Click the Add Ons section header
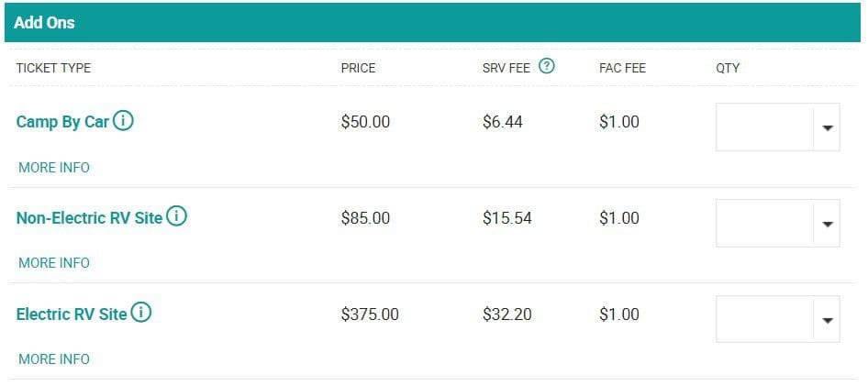Viewport: 868px width, 386px height. [x=432, y=23]
